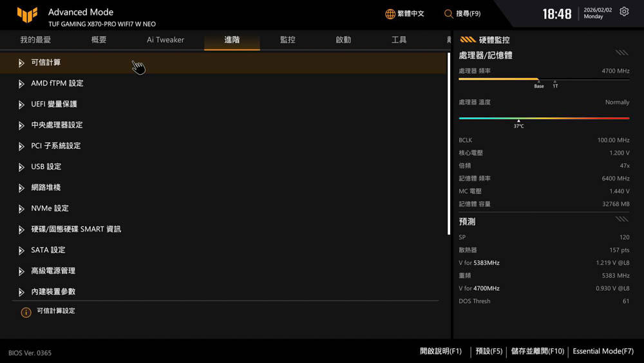Screen dimensions: 644x363
Task: Collapse the 預測 section icon
Action: 621,220
